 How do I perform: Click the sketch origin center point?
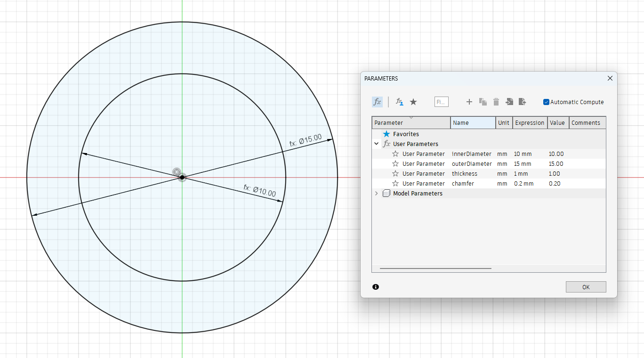click(182, 178)
